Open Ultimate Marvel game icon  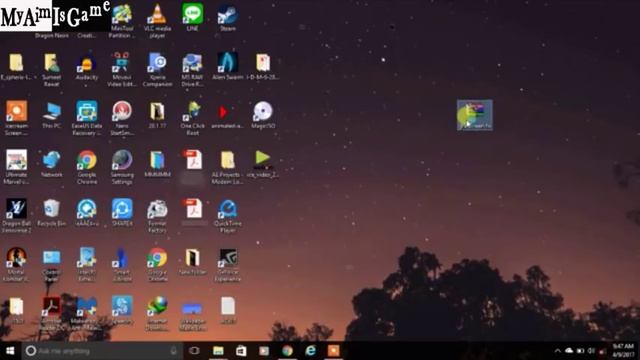[16, 167]
